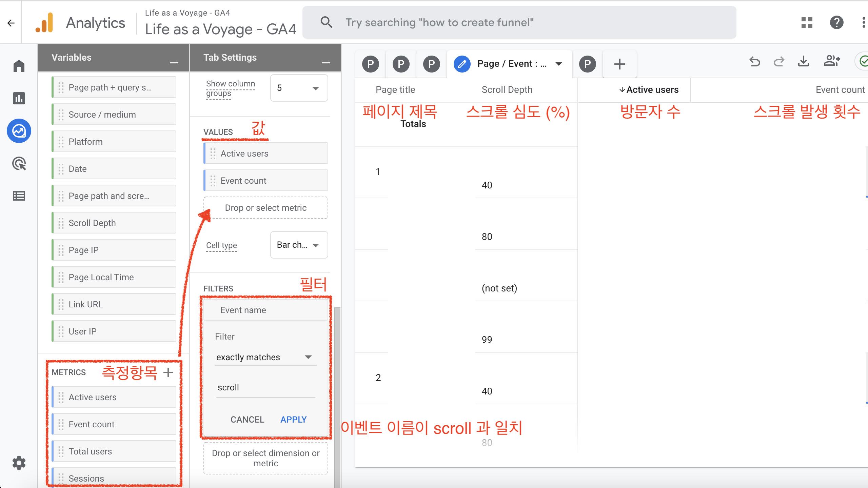Open the Advertising section
This screenshot has height=488, width=868.
(x=19, y=164)
